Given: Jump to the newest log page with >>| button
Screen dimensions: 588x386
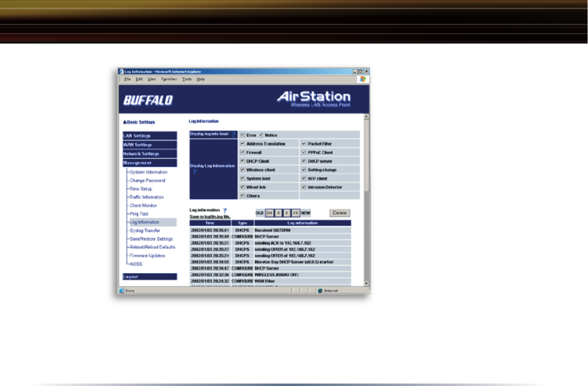Looking at the screenshot, I should point(296,213).
